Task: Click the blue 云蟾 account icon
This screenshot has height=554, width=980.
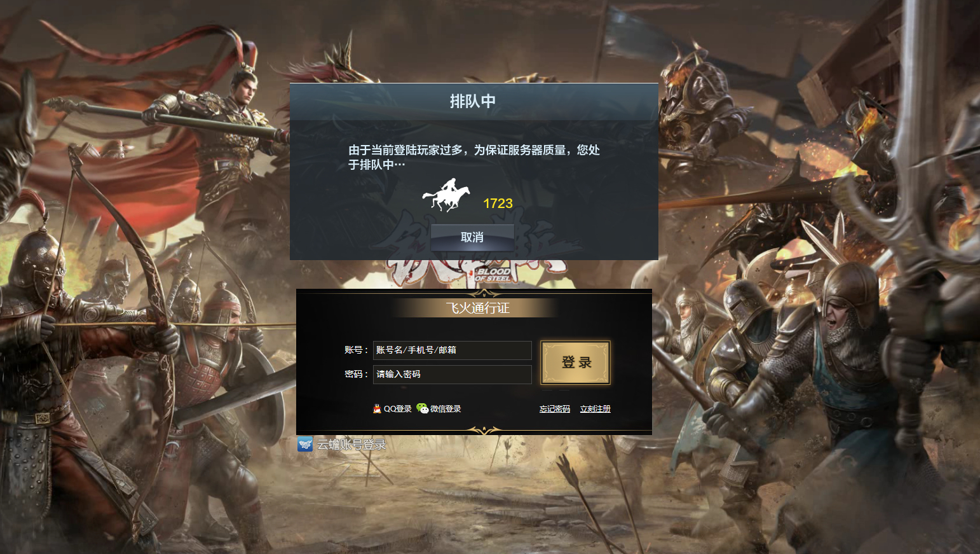Action: (x=305, y=444)
